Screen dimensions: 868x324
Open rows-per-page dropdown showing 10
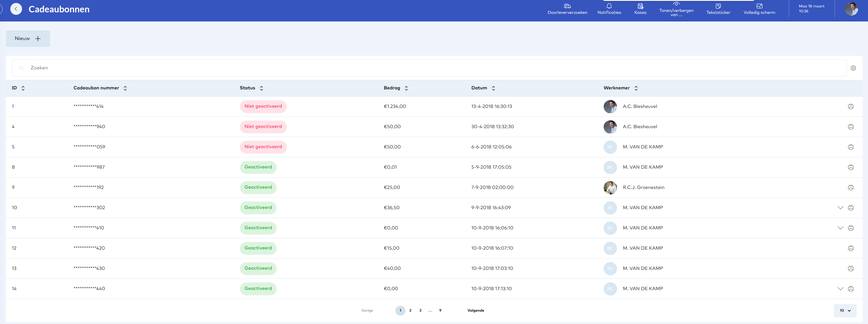click(845, 310)
